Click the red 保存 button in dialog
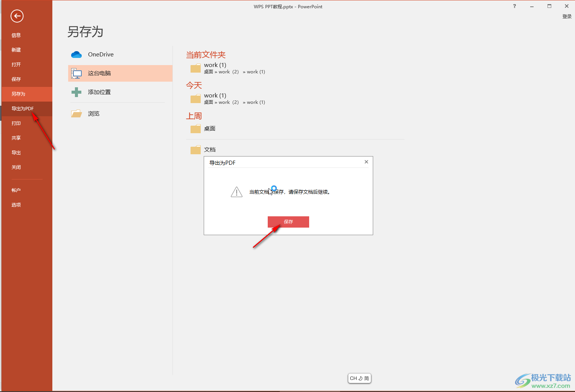This screenshot has width=575, height=392. [288, 222]
